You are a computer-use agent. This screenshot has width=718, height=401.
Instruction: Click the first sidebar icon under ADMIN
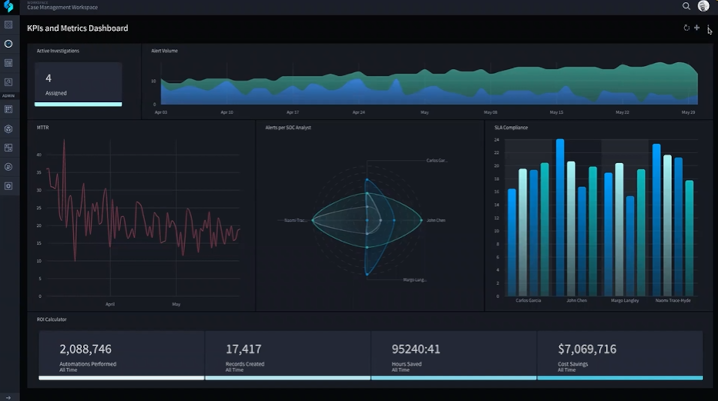coord(8,109)
